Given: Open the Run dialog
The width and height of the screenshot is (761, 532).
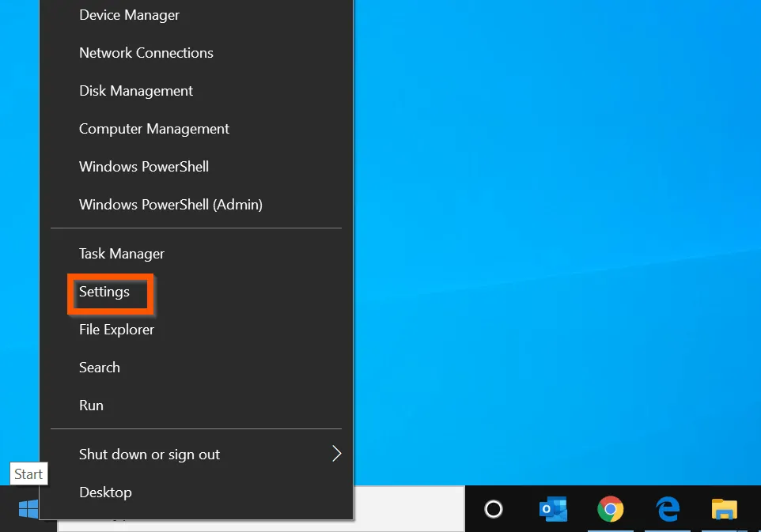Looking at the screenshot, I should coord(90,405).
